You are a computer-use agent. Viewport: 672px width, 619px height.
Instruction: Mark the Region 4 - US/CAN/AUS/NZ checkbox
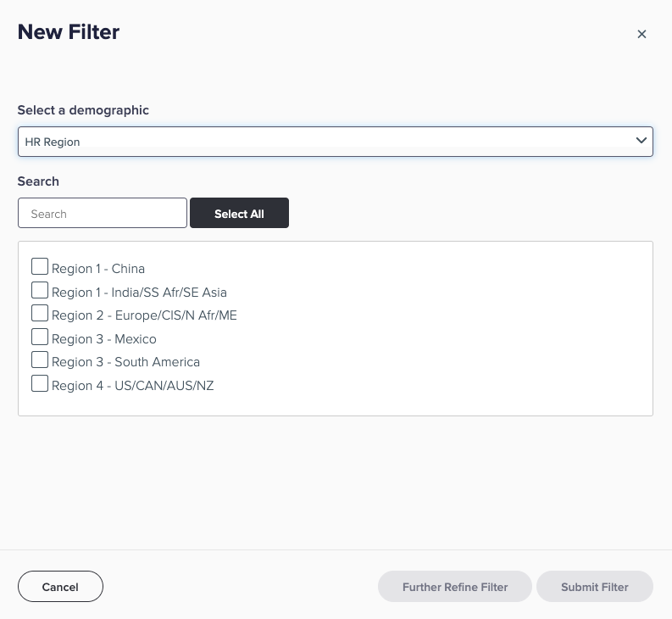pos(40,383)
